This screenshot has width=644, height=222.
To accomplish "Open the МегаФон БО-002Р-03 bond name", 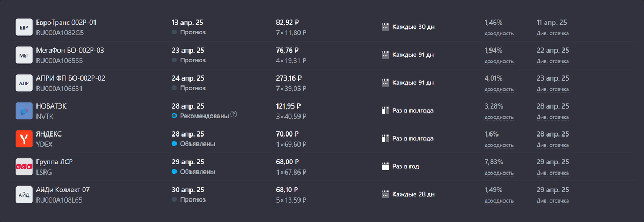I will (x=70, y=51).
